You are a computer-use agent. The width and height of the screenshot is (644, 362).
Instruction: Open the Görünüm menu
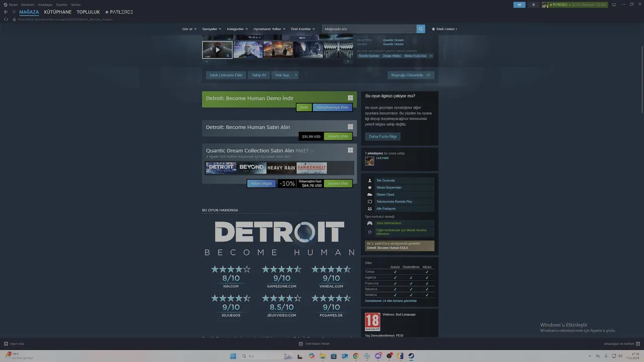[28, 5]
